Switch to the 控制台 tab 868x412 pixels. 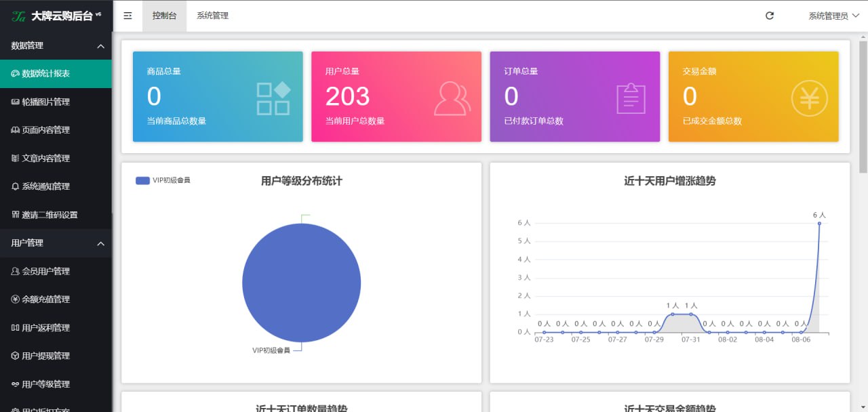click(x=164, y=16)
